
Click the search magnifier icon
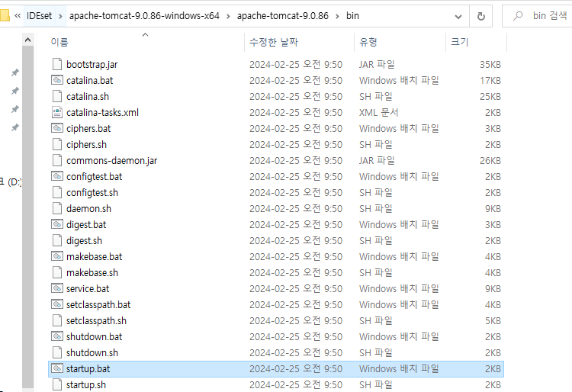point(517,16)
